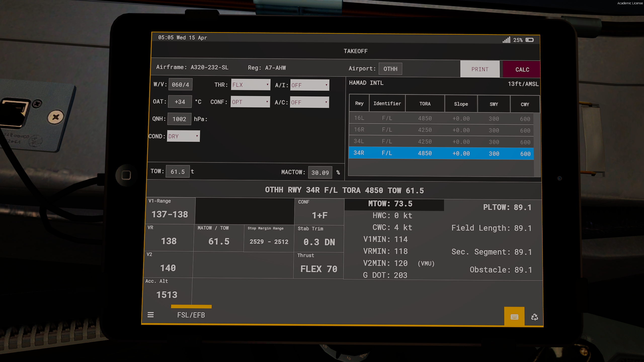Click the CALC button
This screenshot has width=644, height=362.
tap(522, 69)
